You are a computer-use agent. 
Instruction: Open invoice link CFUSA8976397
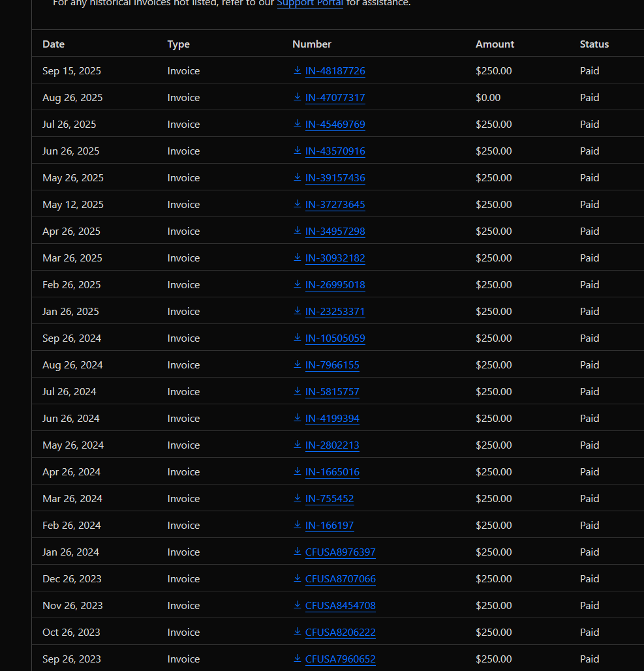pyautogui.click(x=341, y=552)
